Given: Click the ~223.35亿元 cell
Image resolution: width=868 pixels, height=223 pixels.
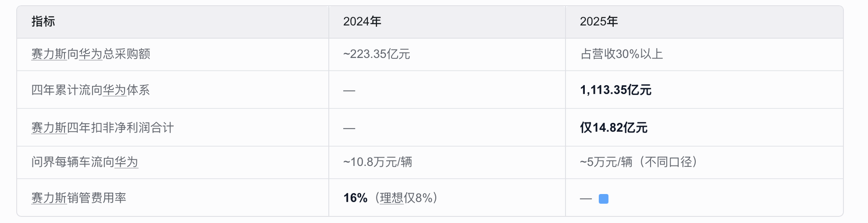Looking at the screenshot, I should point(377,54).
